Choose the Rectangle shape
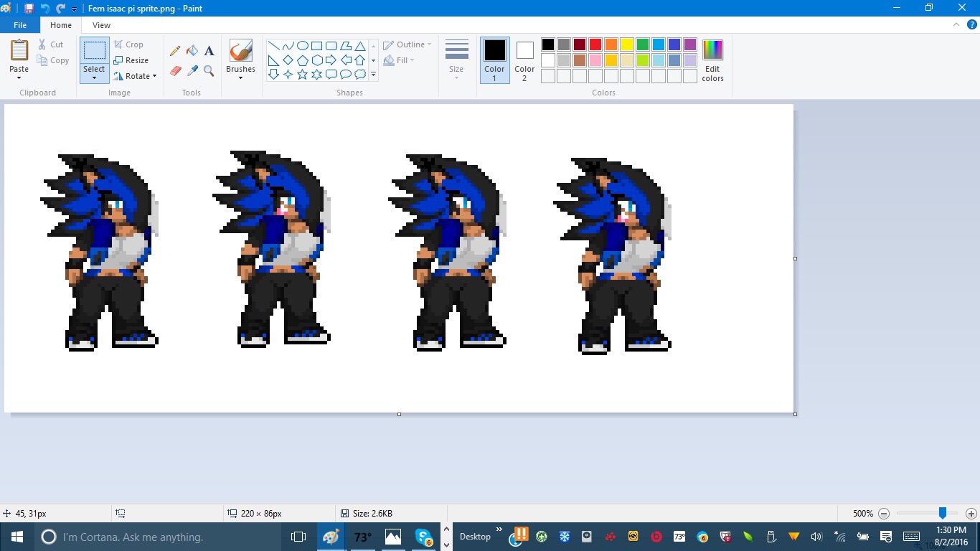This screenshot has height=551, width=980. point(316,46)
